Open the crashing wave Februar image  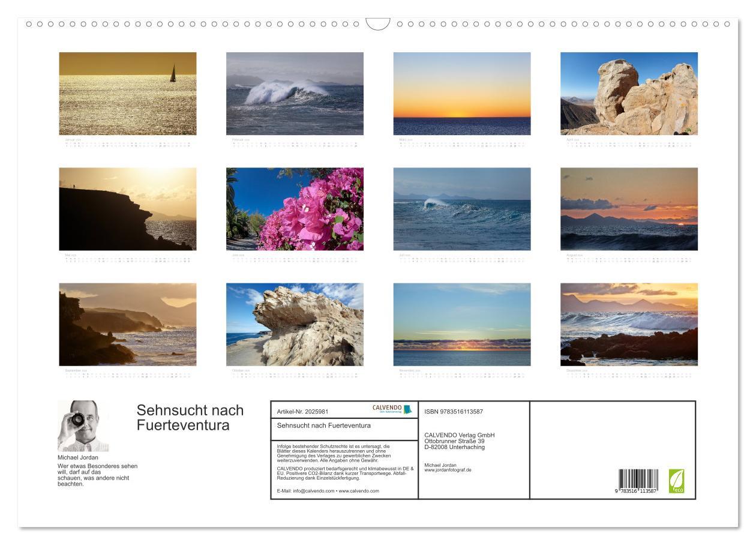[295, 92]
